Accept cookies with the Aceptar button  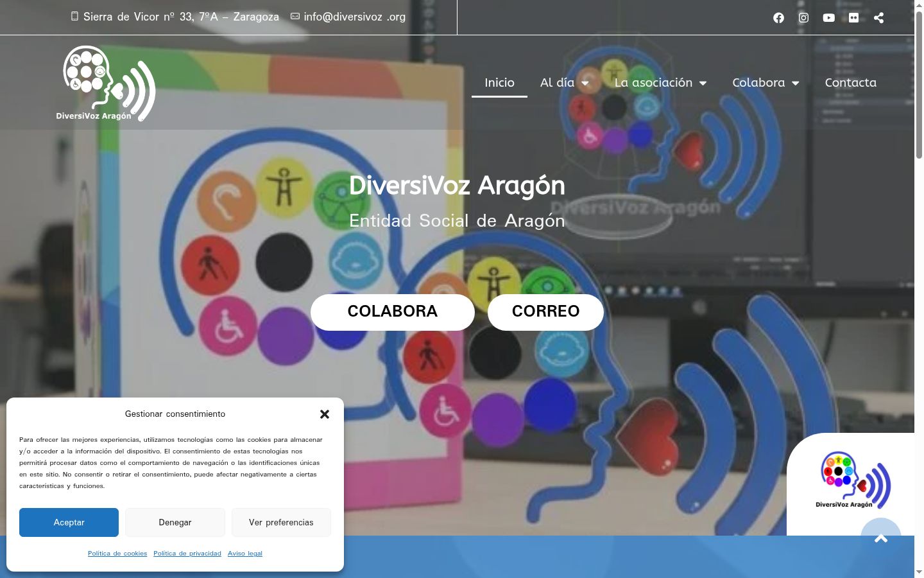(69, 522)
